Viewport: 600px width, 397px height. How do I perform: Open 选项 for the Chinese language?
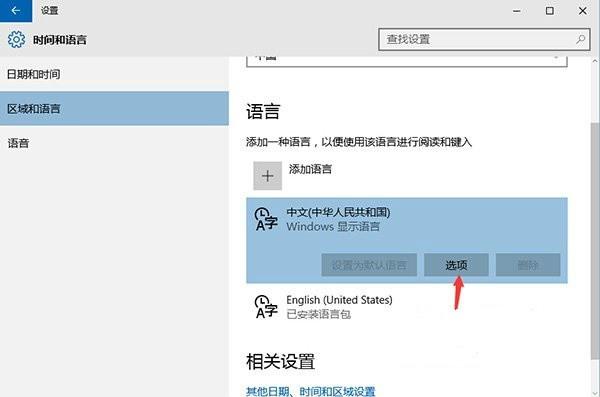[456, 265]
